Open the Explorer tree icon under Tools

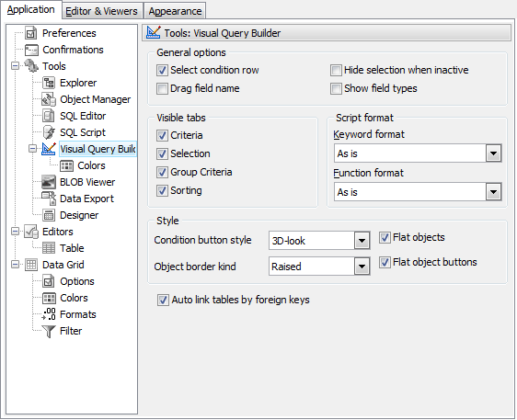click(49, 83)
